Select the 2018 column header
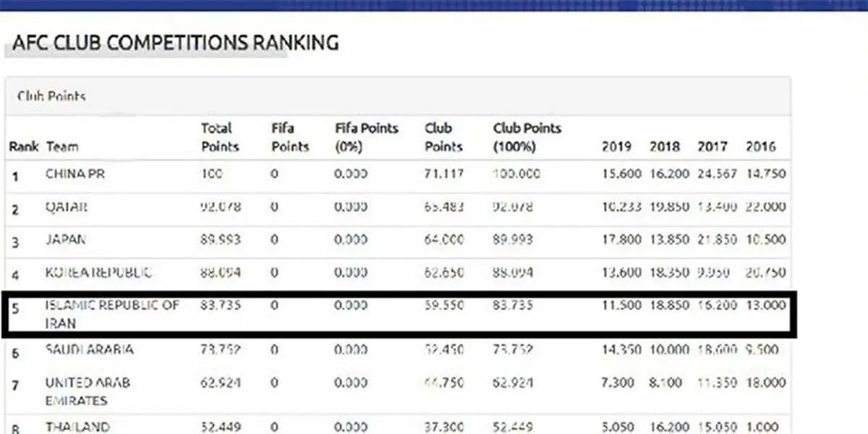868x434 pixels. pyautogui.click(x=665, y=147)
